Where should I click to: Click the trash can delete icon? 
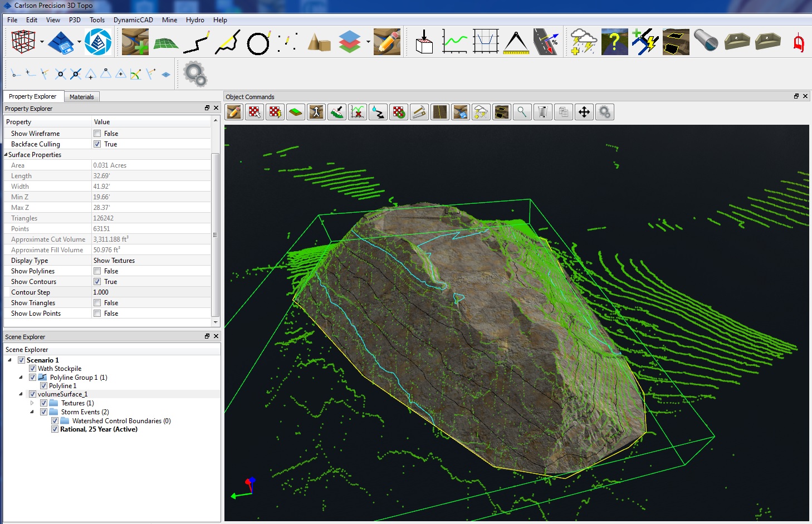point(542,112)
